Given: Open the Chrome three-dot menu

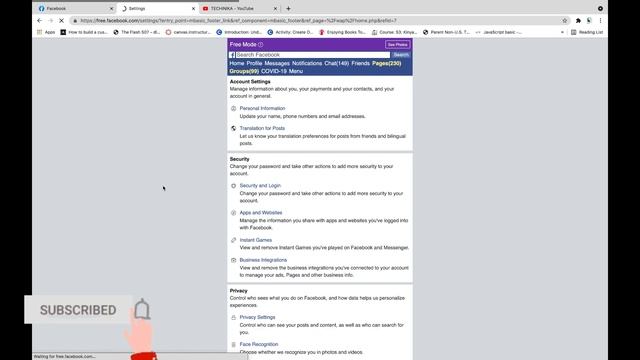Looking at the screenshot, I should pos(600,20).
